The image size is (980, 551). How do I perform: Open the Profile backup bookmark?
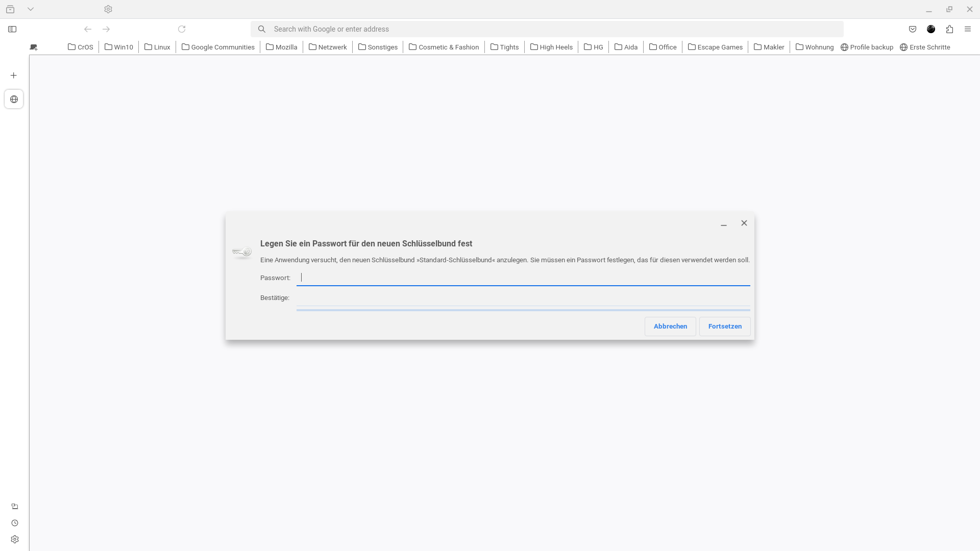pos(867,47)
